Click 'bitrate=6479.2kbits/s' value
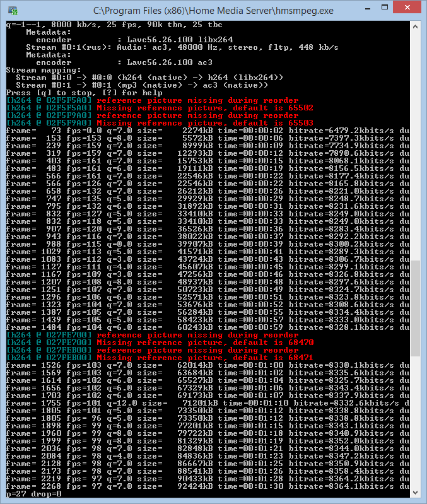The image size is (427, 504). 341,131
